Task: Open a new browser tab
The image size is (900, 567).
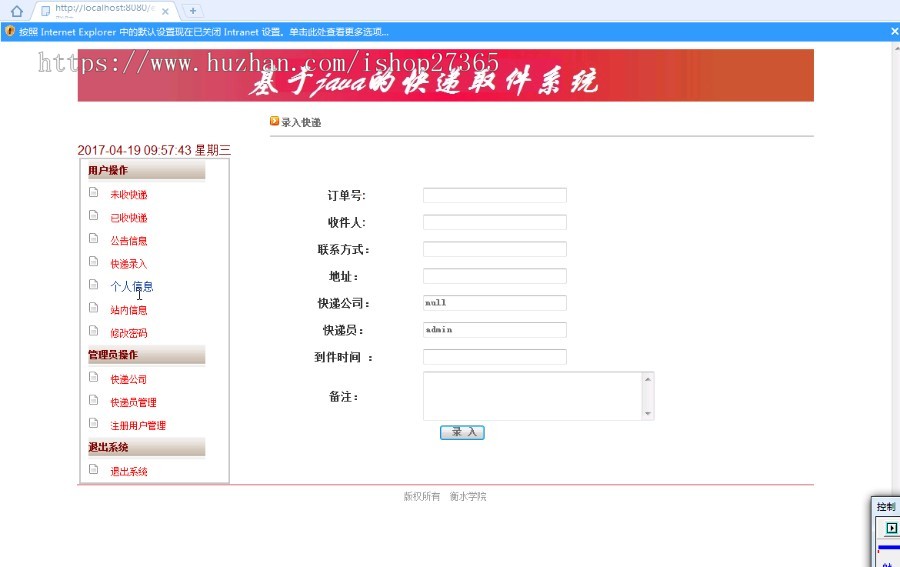Action: point(192,10)
